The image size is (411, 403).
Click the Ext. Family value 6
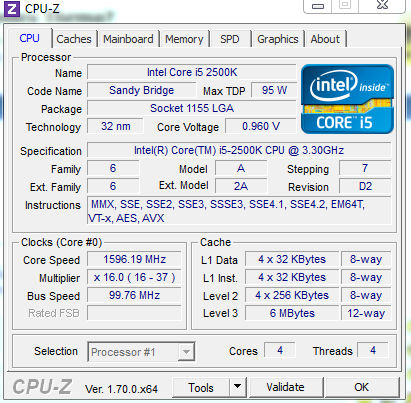[113, 186]
